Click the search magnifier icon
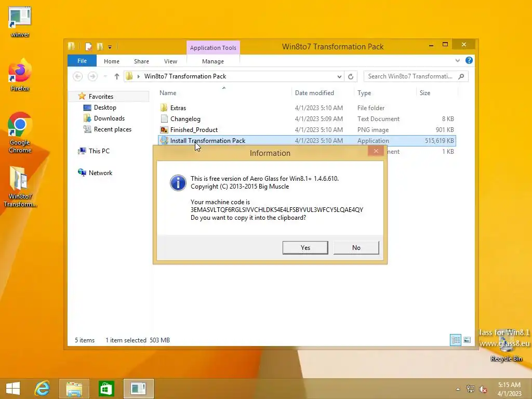 pos(461,76)
